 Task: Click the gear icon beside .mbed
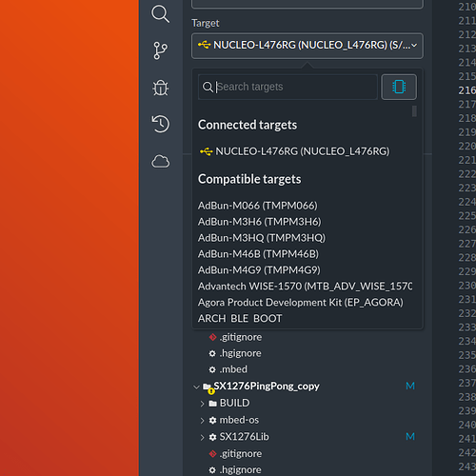(212, 369)
